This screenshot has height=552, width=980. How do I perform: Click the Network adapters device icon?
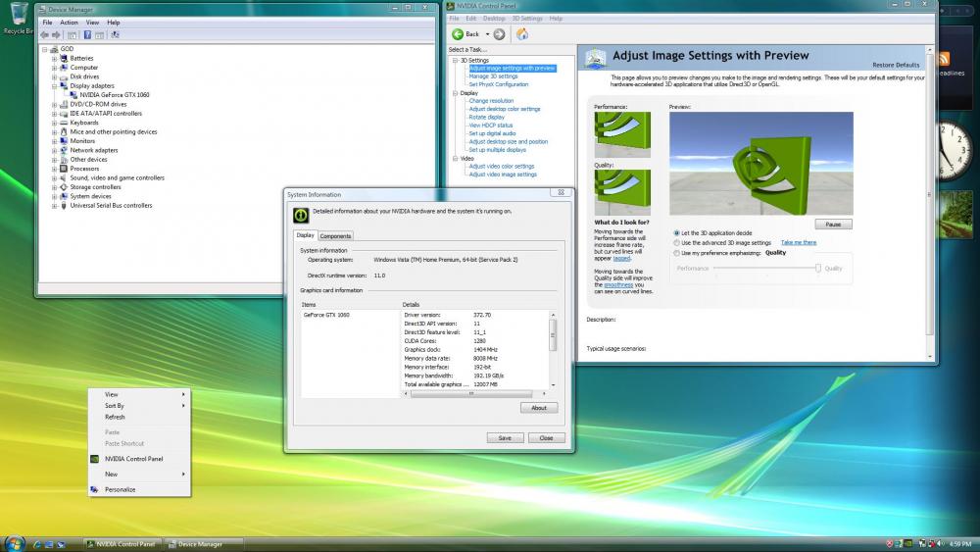pos(64,150)
